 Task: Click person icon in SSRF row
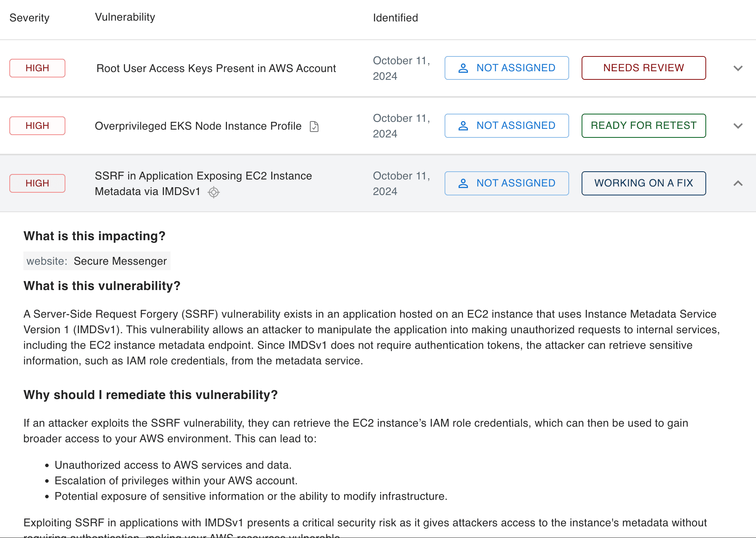(x=463, y=183)
